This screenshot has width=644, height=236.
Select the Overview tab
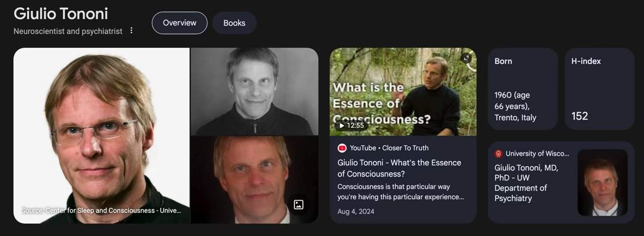click(x=180, y=23)
